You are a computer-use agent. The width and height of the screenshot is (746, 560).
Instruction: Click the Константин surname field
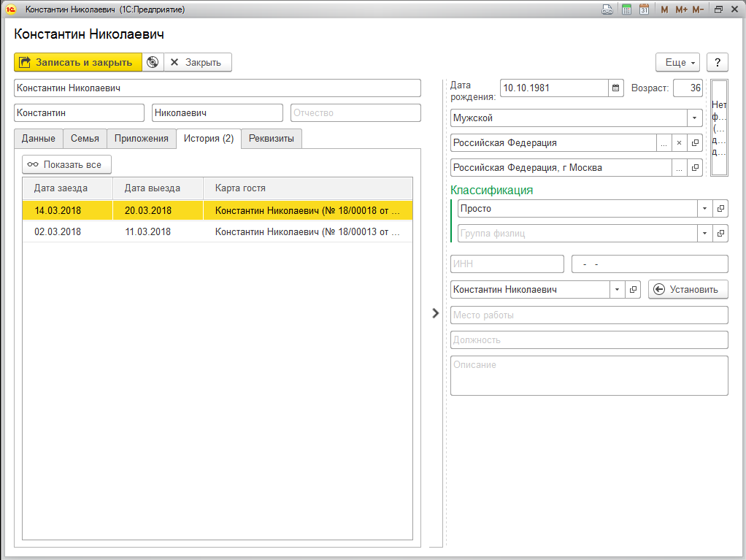pyautogui.click(x=79, y=112)
